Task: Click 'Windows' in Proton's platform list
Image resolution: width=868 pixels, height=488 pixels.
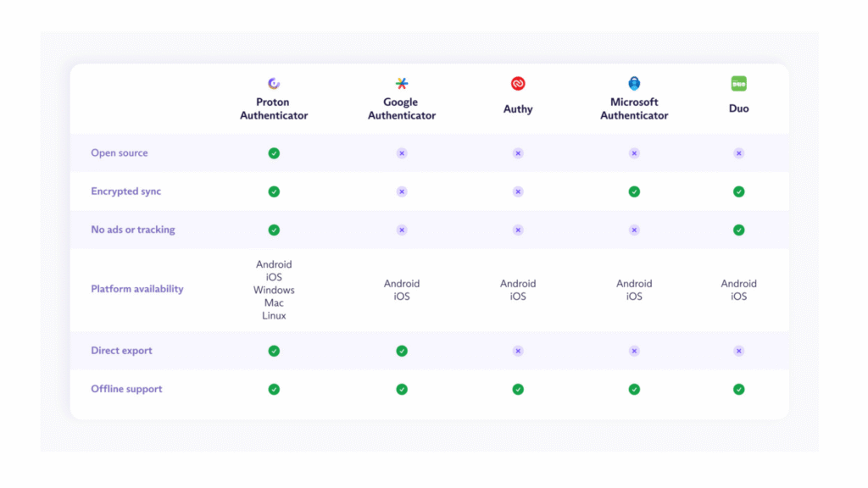Action: point(274,290)
